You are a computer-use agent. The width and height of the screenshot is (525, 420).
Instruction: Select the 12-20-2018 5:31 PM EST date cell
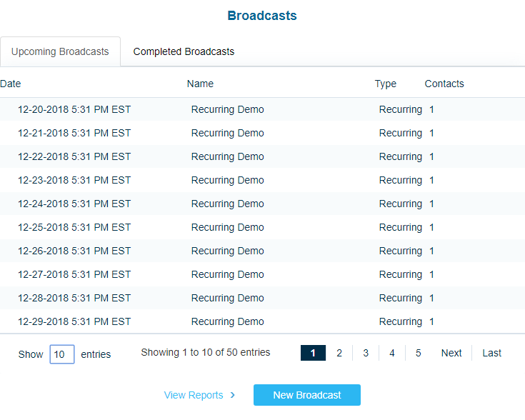click(x=74, y=109)
